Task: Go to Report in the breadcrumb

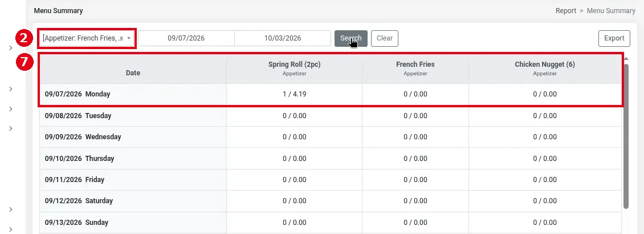Action: (x=565, y=11)
